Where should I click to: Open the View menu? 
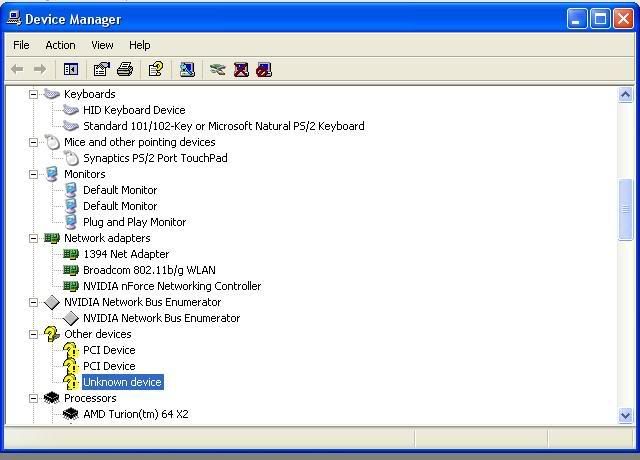102,45
